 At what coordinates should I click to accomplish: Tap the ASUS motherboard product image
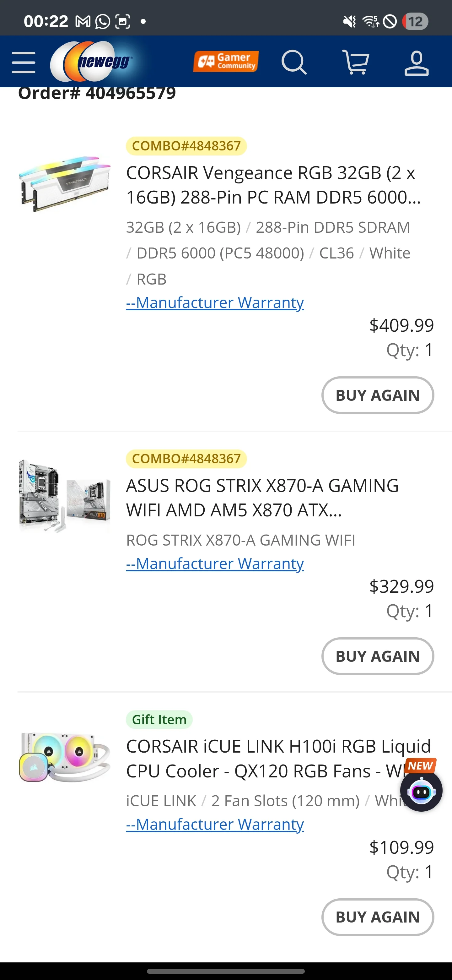pos(65,496)
